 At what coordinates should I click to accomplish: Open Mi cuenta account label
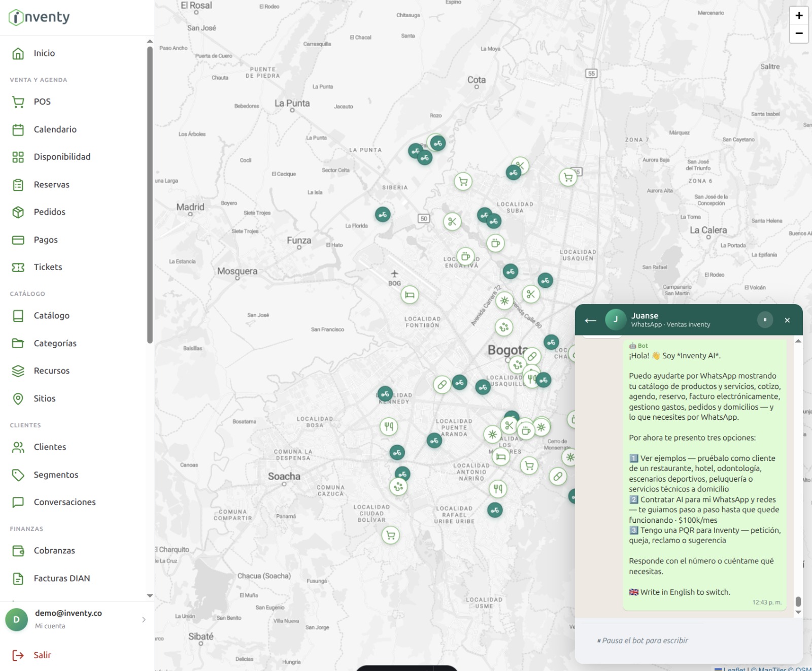pos(50,626)
